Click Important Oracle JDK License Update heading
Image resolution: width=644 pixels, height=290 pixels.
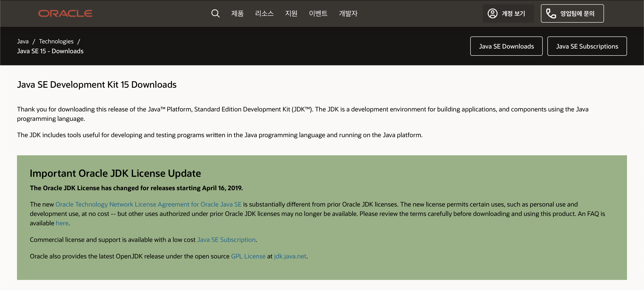(x=115, y=173)
